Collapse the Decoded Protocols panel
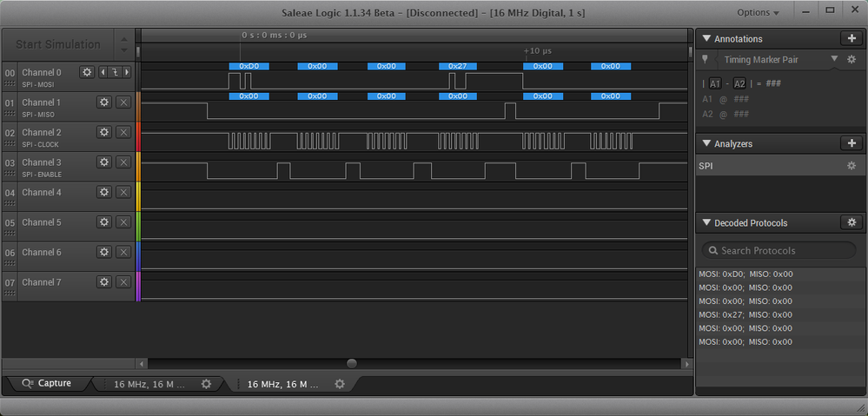Viewport: 868px width, 416px height. pos(706,223)
